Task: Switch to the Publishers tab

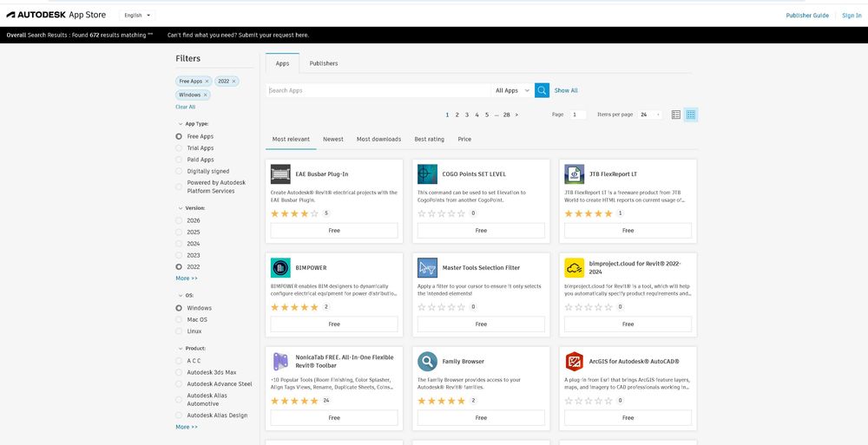Action: coord(324,63)
